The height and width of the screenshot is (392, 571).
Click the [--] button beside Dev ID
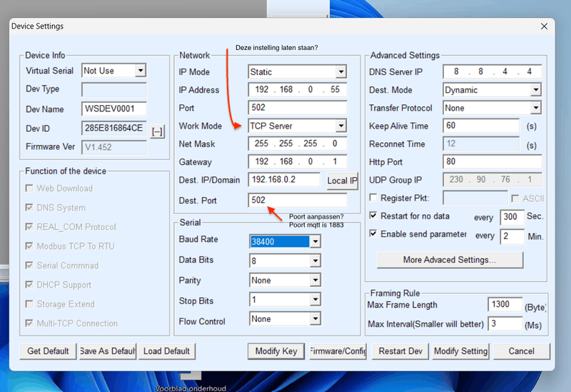coord(157,131)
